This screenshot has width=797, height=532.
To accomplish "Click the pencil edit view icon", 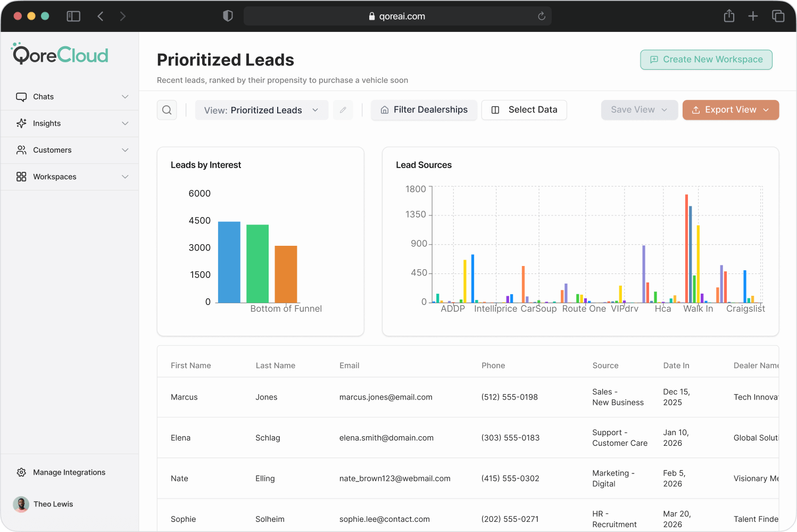I will coord(343,110).
